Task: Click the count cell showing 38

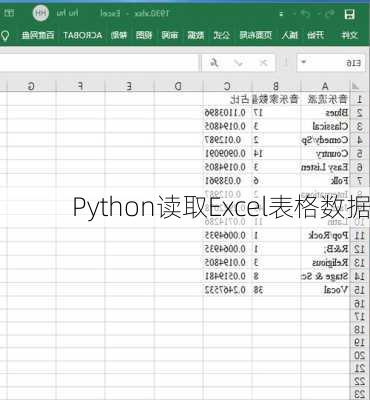Action: click(276, 290)
